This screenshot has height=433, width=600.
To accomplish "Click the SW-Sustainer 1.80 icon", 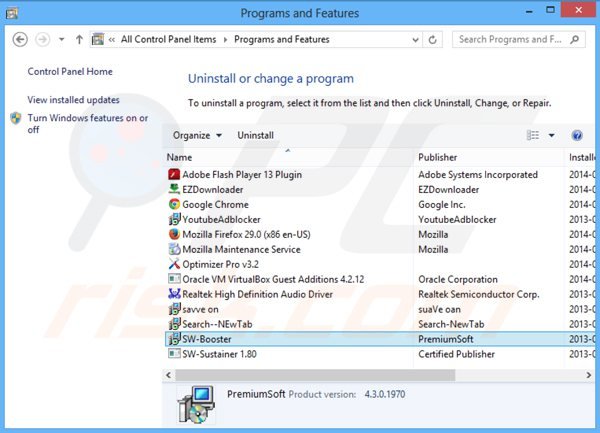I will 174,354.
